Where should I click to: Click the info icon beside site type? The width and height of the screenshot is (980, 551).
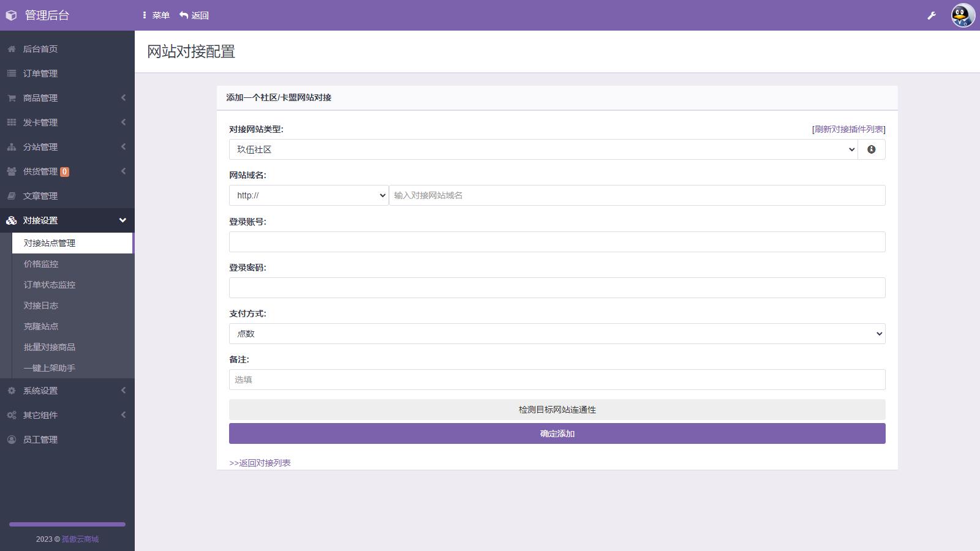(871, 149)
